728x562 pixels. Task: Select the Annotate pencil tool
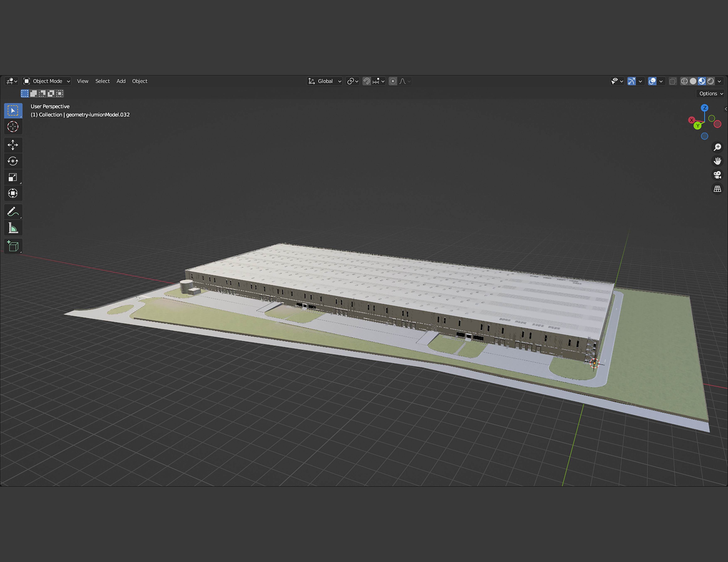click(x=13, y=211)
